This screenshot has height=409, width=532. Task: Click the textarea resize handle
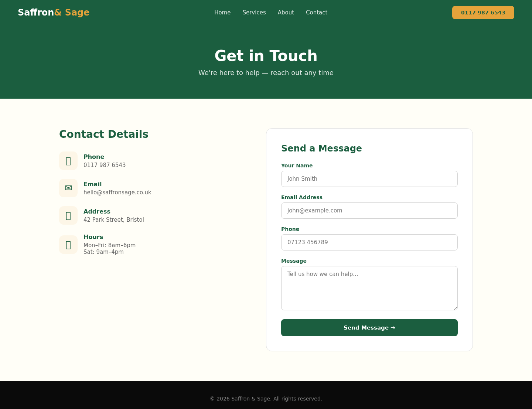pyautogui.click(x=456, y=308)
